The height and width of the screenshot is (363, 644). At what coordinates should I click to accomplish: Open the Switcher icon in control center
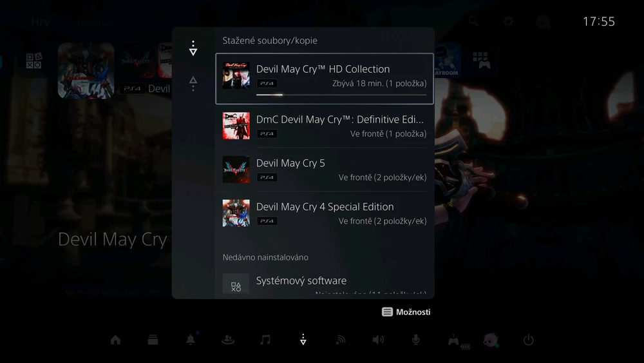click(x=153, y=340)
